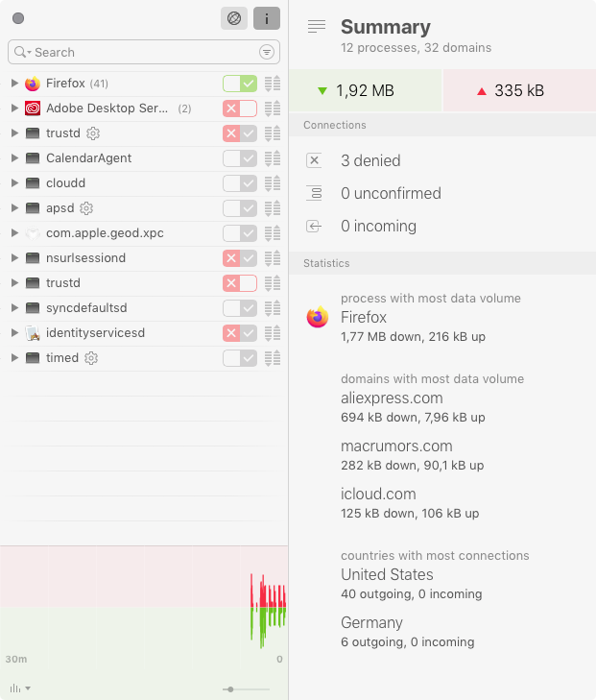The height and width of the screenshot is (700, 596).
Task: Select the syncdefaultsd process row
Action: (x=86, y=308)
